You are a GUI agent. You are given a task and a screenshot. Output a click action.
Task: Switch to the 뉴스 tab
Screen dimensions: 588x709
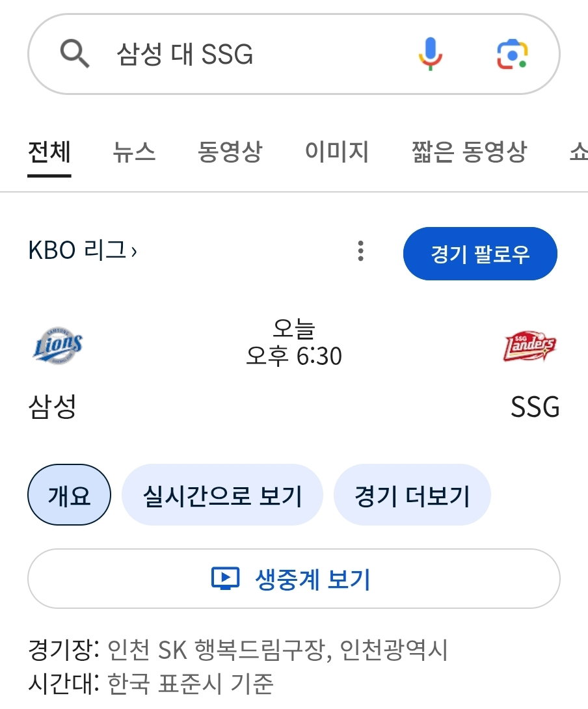point(134,152)
